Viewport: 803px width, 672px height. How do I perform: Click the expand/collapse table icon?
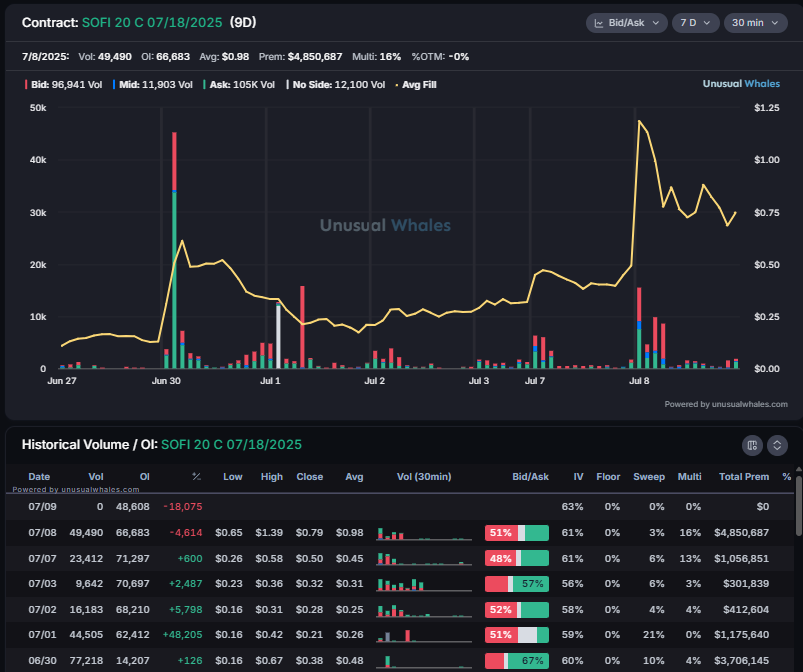[777, 445]
